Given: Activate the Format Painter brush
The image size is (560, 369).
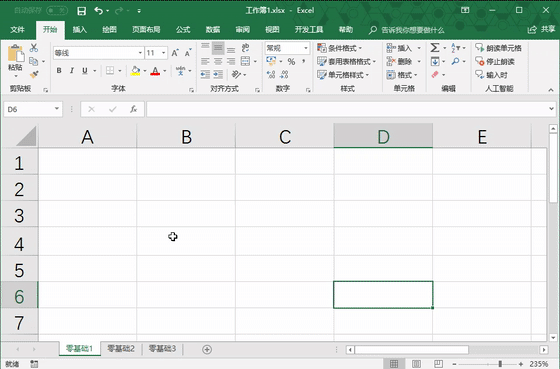Looking at the screenshot, I should 34,74.
